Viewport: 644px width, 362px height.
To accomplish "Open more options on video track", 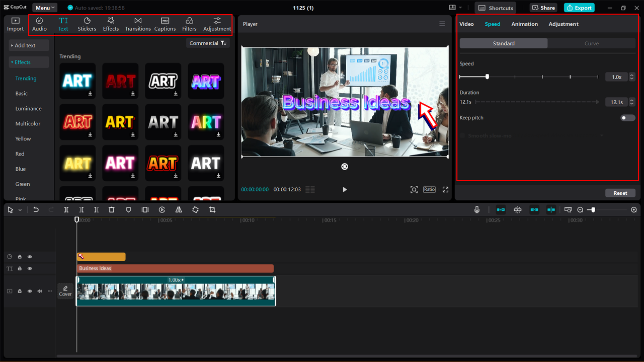I will pyautogui.click(x=50, y=291).
